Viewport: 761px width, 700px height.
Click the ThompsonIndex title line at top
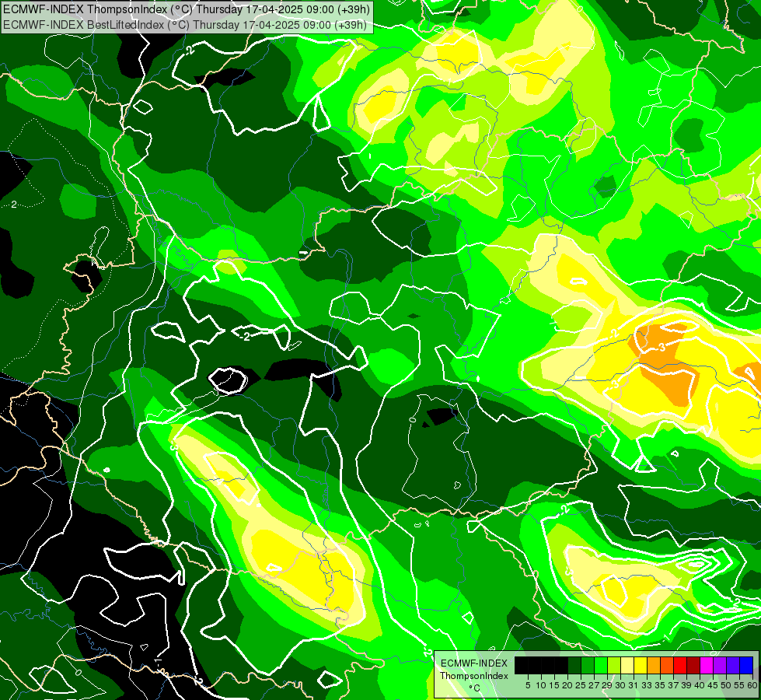(x=187, y=9)
